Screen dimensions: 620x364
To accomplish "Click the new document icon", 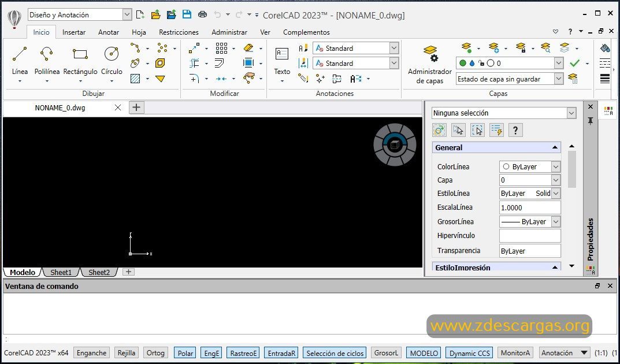I will point(140,14).
